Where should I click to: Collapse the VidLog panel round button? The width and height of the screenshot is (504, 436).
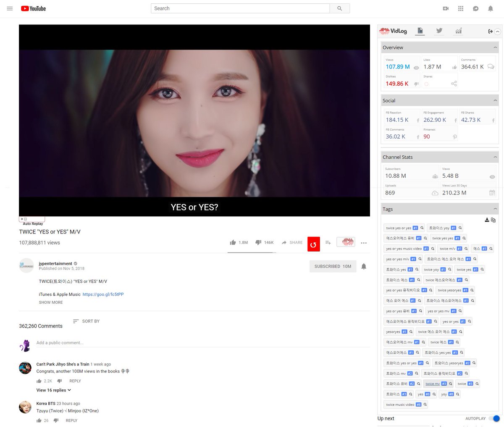click(497, 32)
